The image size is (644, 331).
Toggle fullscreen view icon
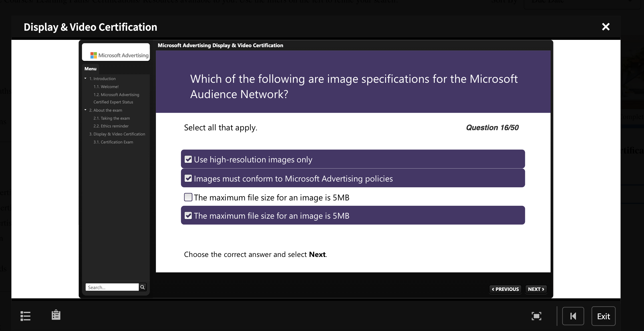[536, 316]
